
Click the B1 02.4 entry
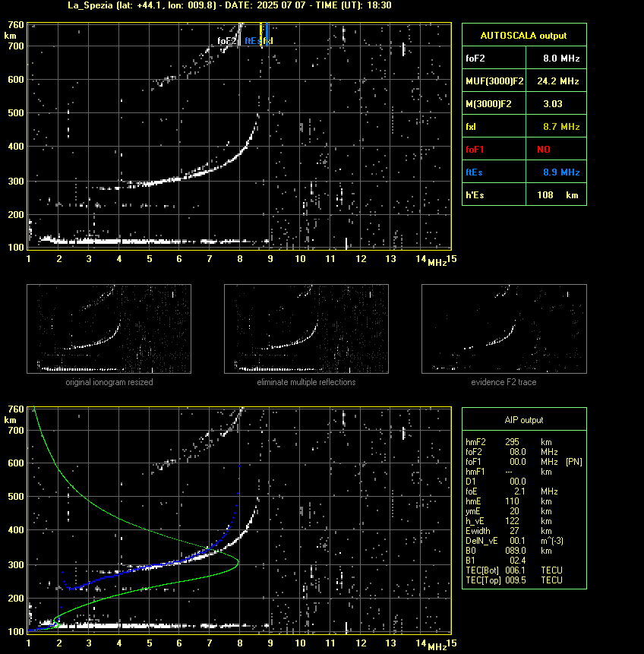coord(495,561)
